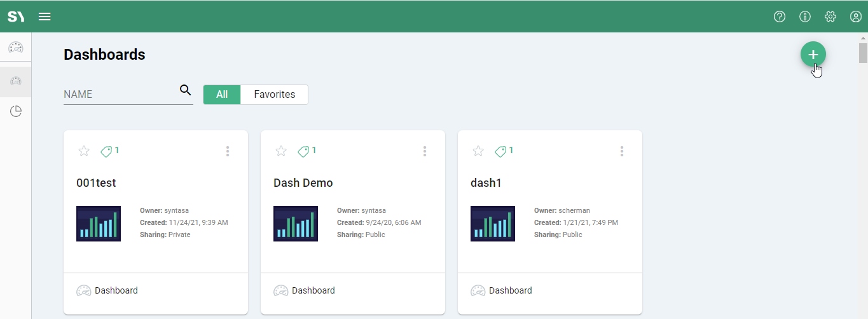Click the dash1 chart thumbnail

click(x=492, y=224)
